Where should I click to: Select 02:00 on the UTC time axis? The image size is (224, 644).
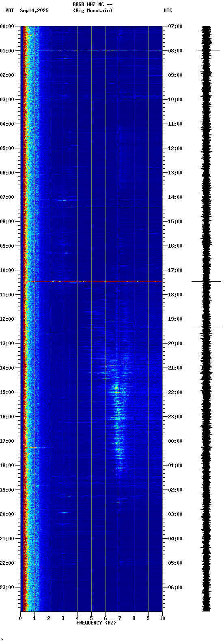175,490
